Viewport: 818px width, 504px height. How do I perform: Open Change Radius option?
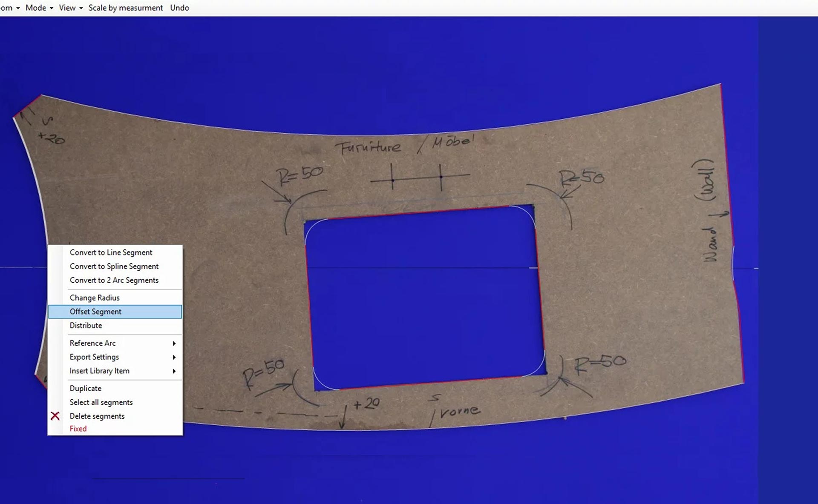[95, 298]
